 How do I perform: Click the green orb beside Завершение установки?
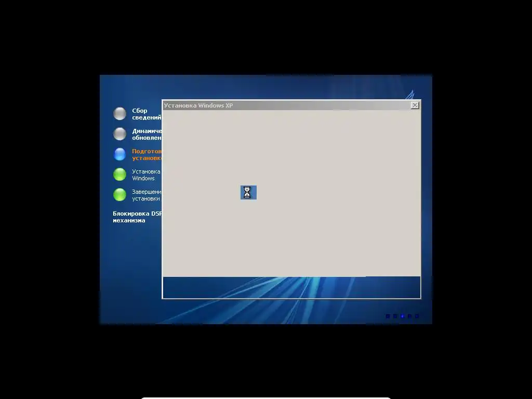pyautogui.click(x=120, y=195)
